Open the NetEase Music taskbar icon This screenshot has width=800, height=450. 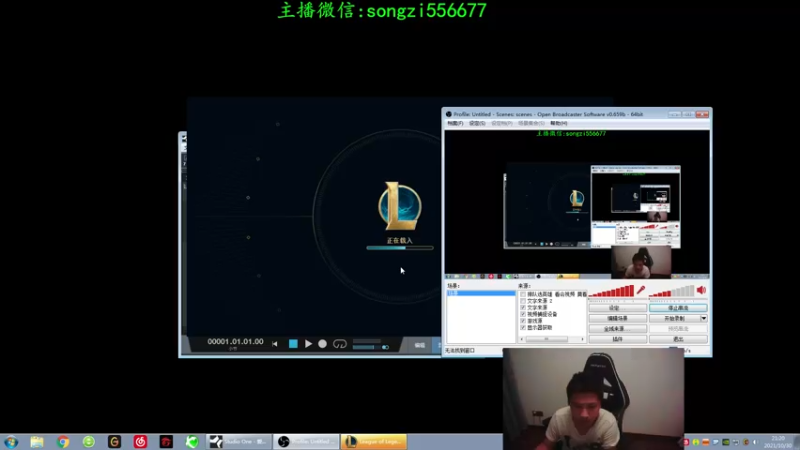pyautogui.click(x=140, y=442)
